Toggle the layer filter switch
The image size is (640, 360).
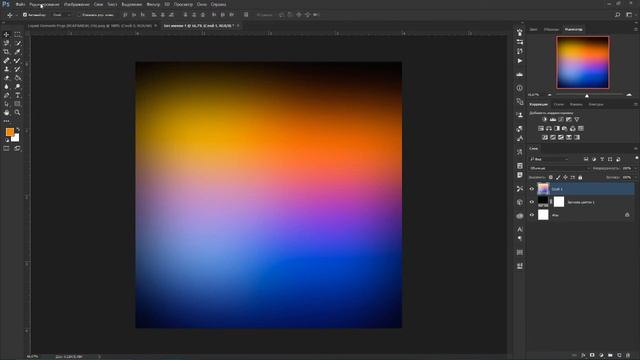click(x=636, y=158)
